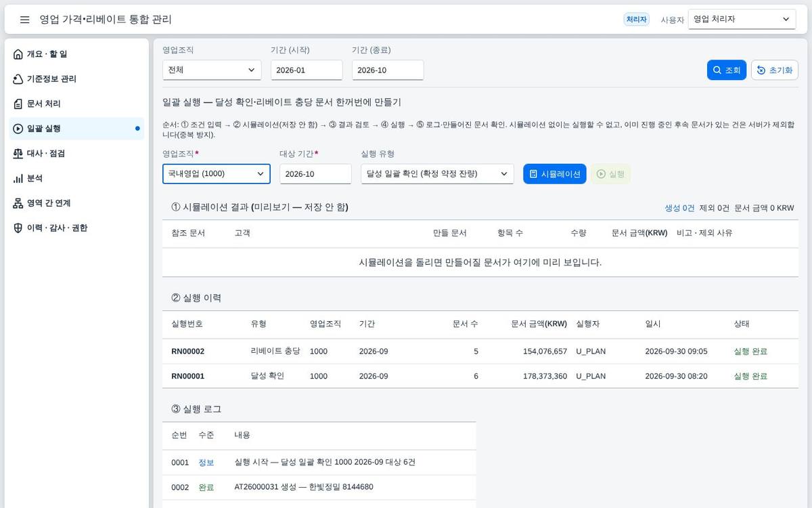Click 2026-09-30 08:20 timestamp
This screenshot has height=508, width=812.
pos(676,376)
